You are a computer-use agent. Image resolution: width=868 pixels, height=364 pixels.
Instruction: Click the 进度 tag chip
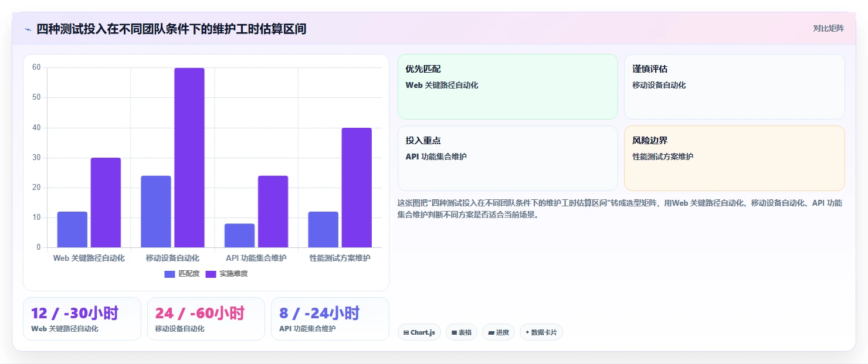[499, 332]
